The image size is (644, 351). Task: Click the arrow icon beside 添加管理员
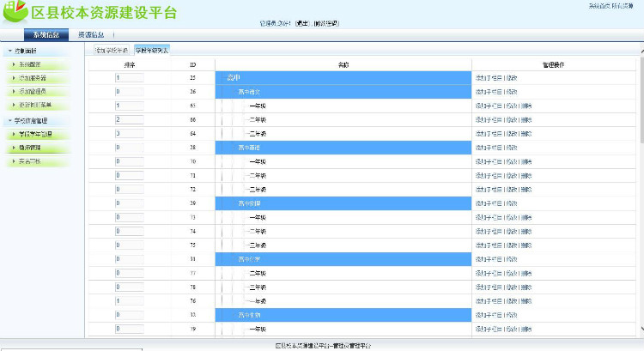13,91
